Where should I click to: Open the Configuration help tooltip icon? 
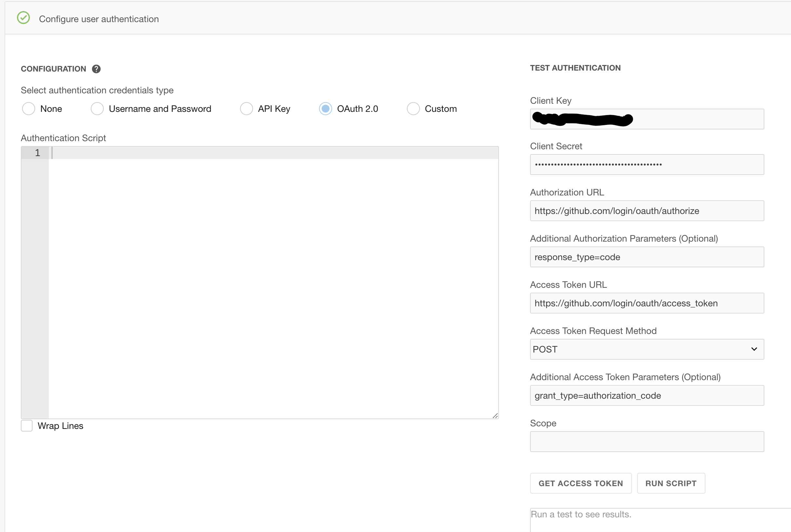(x=96, y=69)
